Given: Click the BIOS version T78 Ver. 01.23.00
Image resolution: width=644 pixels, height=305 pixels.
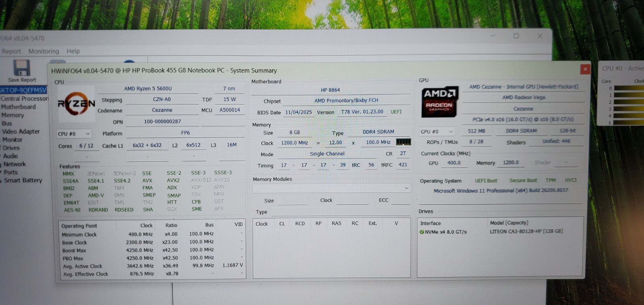Looking at the screenshot, I should tap(362, 112).
